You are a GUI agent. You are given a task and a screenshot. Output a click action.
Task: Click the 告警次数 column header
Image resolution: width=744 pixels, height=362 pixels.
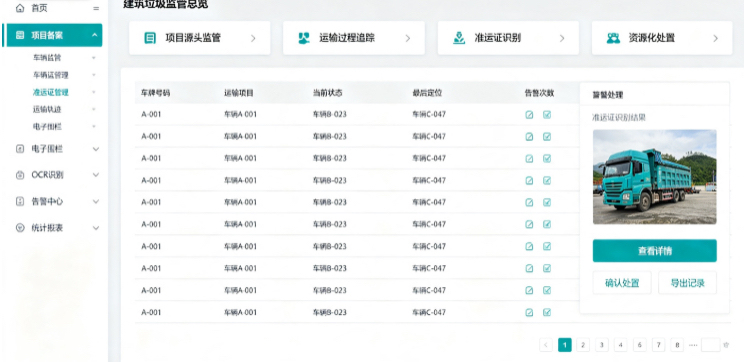point(539,93)
